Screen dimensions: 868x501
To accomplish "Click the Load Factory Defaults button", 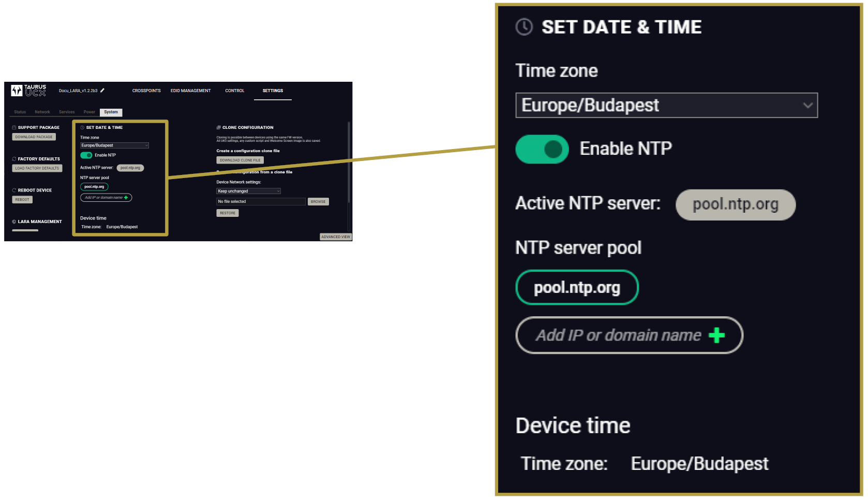I will click(37, 168).
